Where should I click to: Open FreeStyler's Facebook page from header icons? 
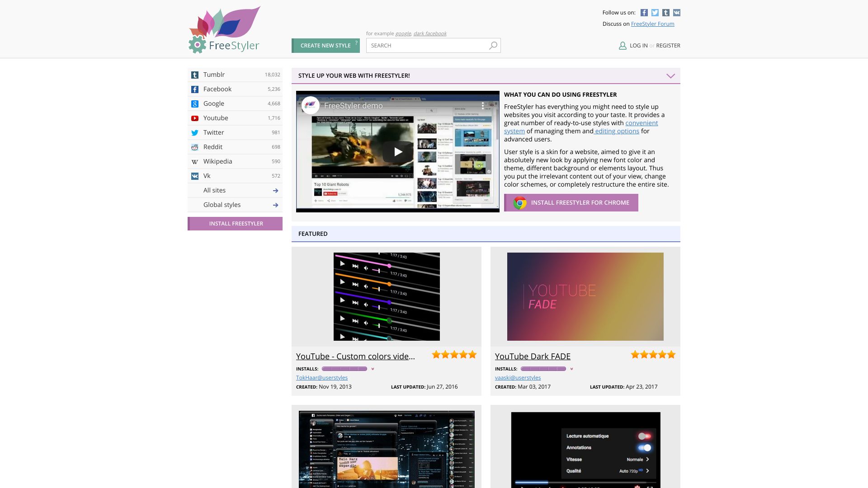tap(644, 13)
